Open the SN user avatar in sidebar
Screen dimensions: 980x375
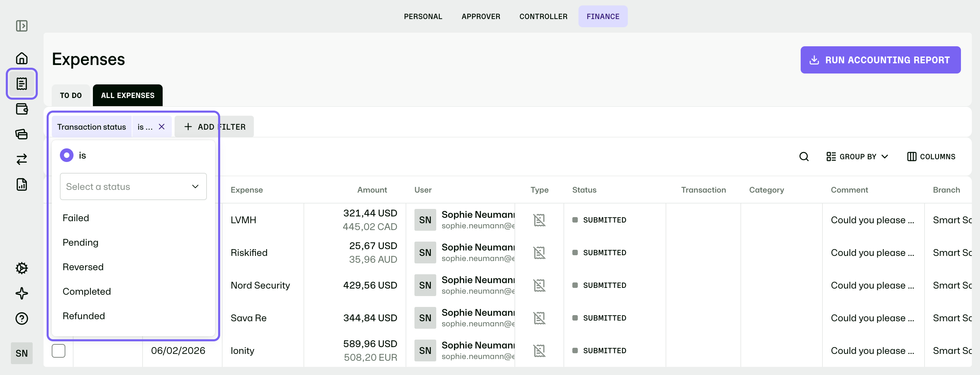click(22, 353)
